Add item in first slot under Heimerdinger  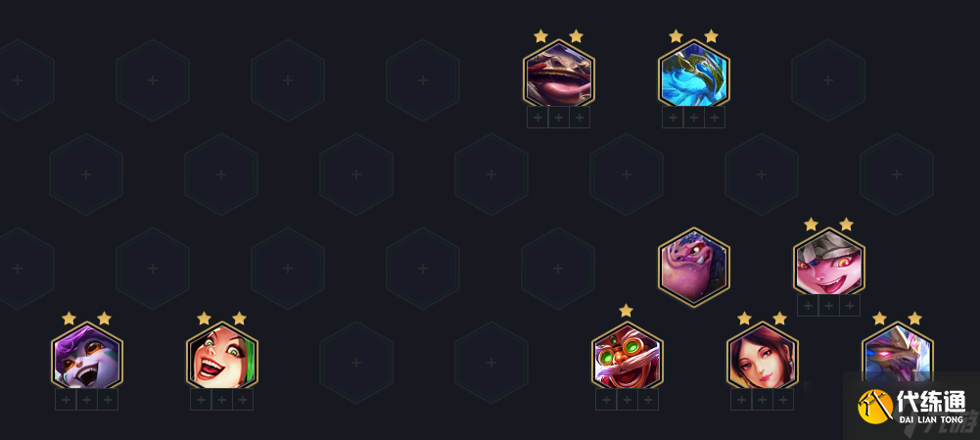(606, 399)
